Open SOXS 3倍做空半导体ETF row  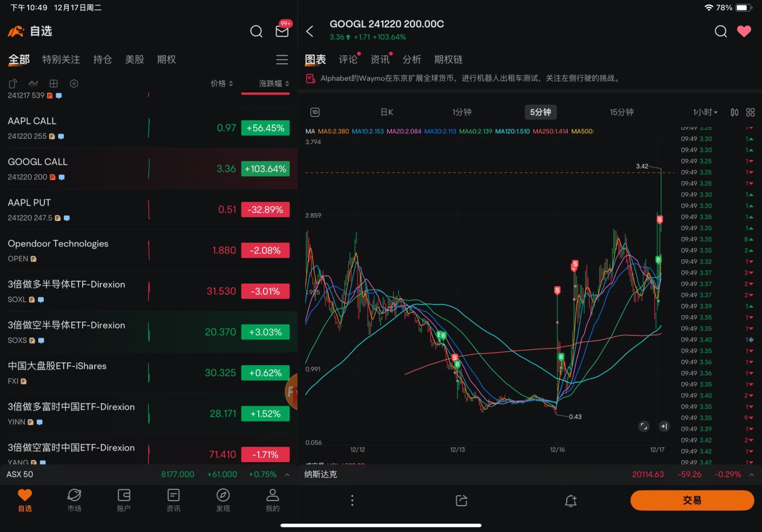(149, 332)
